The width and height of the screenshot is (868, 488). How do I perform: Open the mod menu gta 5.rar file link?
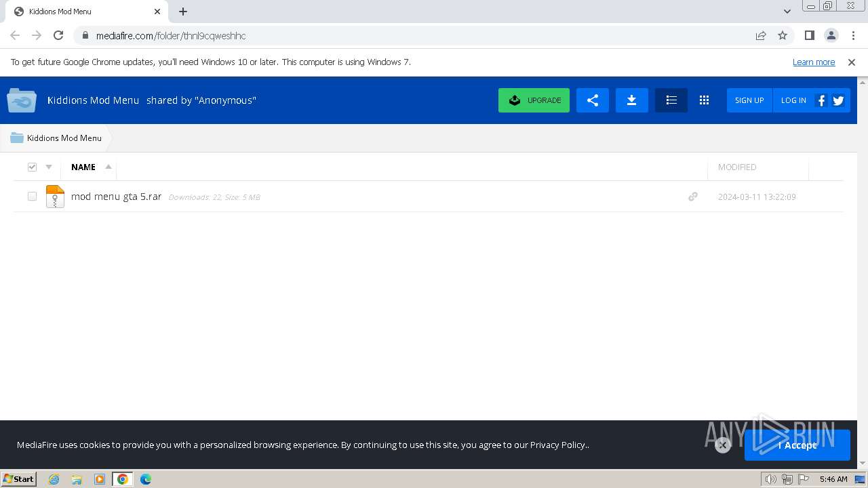click(116, 197)
